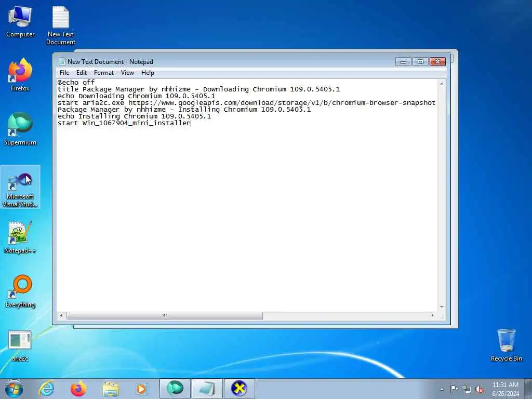
Task: Open the Notepad File menu
Action: (64, 73)
